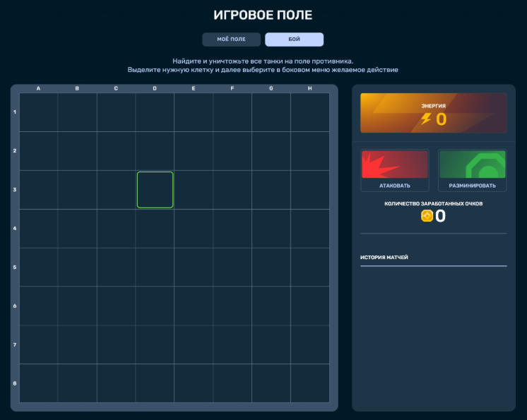Screen dimensions: 527x420
Task: Click the ИСТОРИЯ МАТЧЕЙ heading
Action: [384, 257]
